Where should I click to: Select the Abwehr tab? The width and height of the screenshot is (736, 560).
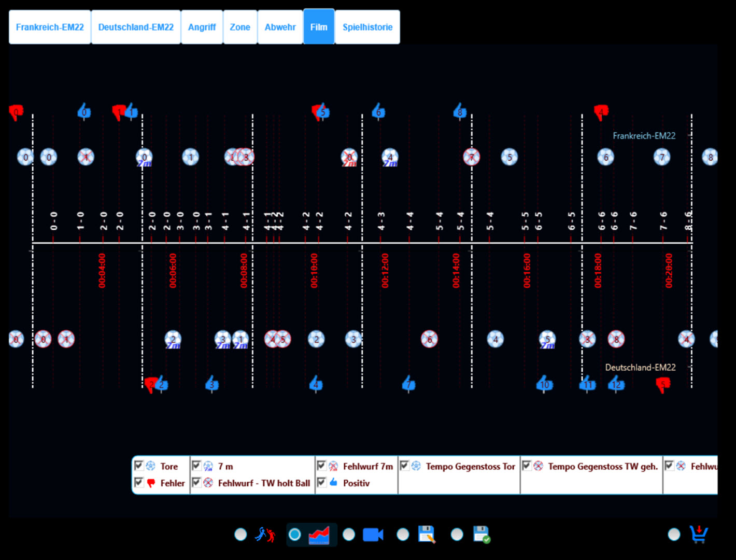[x=280, y=27]
